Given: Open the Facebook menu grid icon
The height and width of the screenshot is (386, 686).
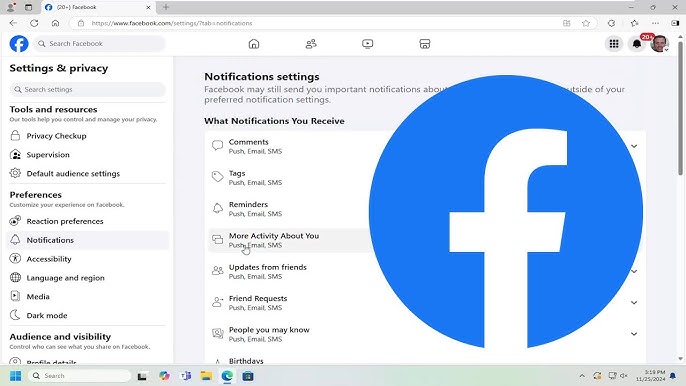Looking at the screenshot, I should tap(614, 44).
